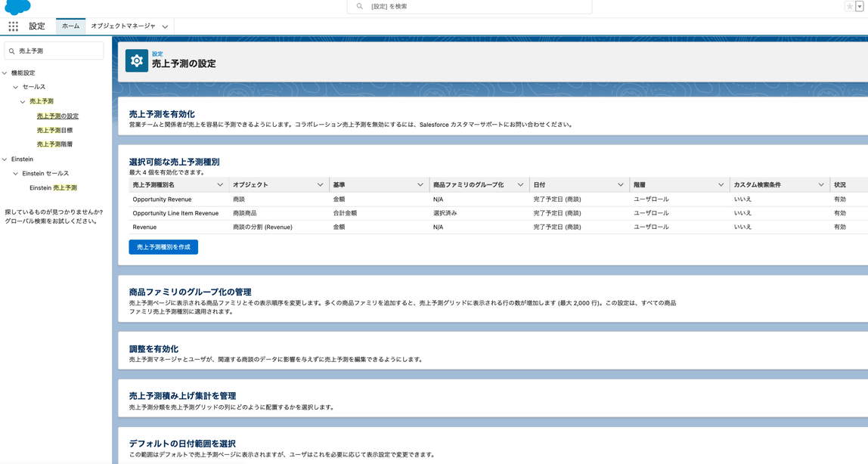Collapse the 機能設定 tree node

[x=5, y=73]
